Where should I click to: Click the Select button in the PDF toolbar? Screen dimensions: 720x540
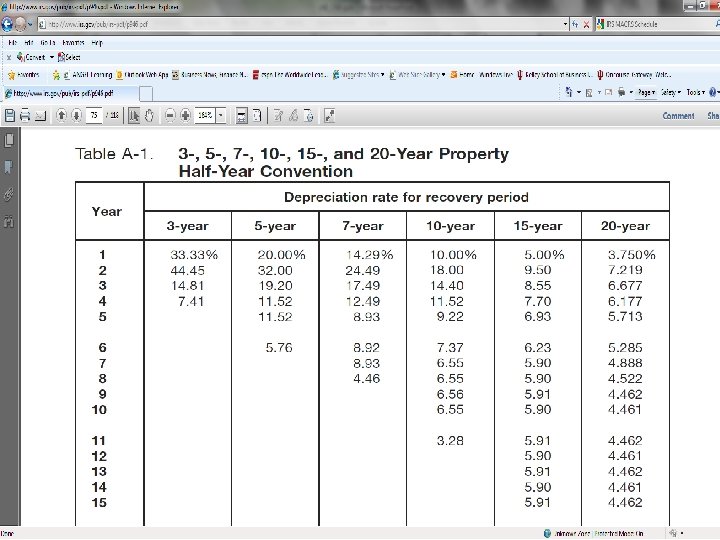pos(69,57)
